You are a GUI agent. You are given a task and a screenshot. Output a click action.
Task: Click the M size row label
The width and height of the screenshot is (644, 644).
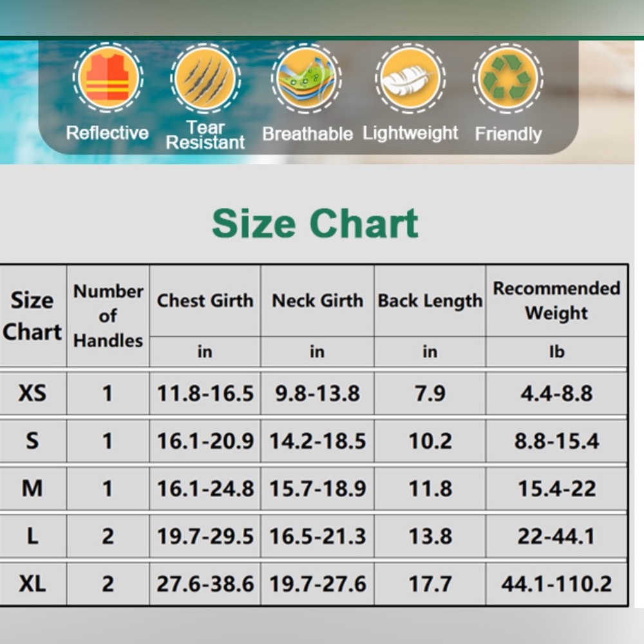click(32, 488)
